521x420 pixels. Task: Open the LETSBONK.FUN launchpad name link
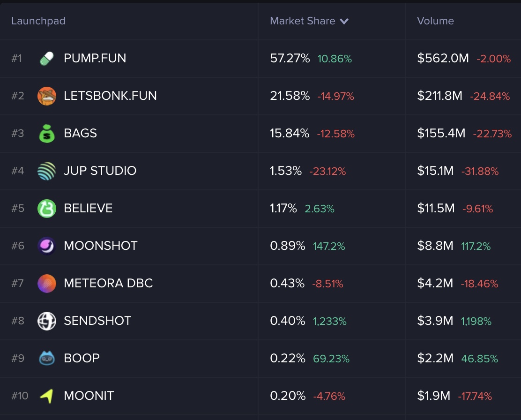[x=110, y=96]
